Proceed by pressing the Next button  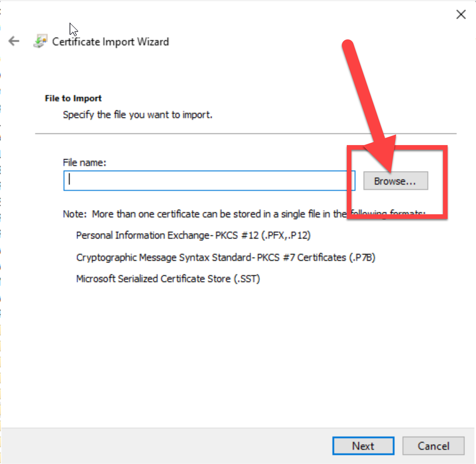click(363, 446)
